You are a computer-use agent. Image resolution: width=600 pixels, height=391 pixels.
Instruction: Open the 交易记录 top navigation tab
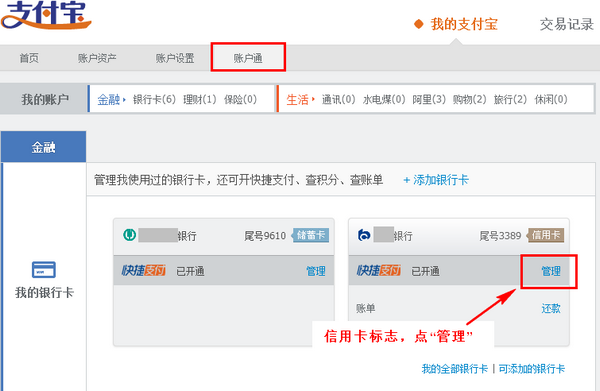pyautogui.click(x=566, y=24)
